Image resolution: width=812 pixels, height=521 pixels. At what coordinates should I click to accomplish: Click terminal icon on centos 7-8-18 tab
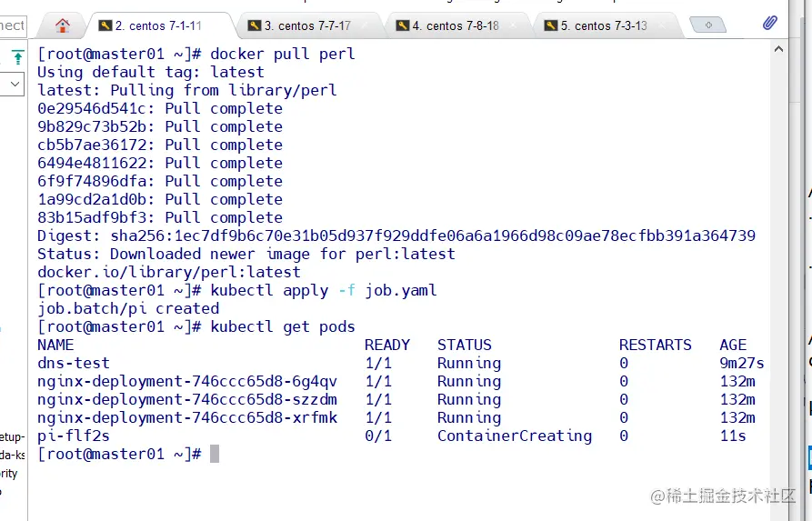402,26
